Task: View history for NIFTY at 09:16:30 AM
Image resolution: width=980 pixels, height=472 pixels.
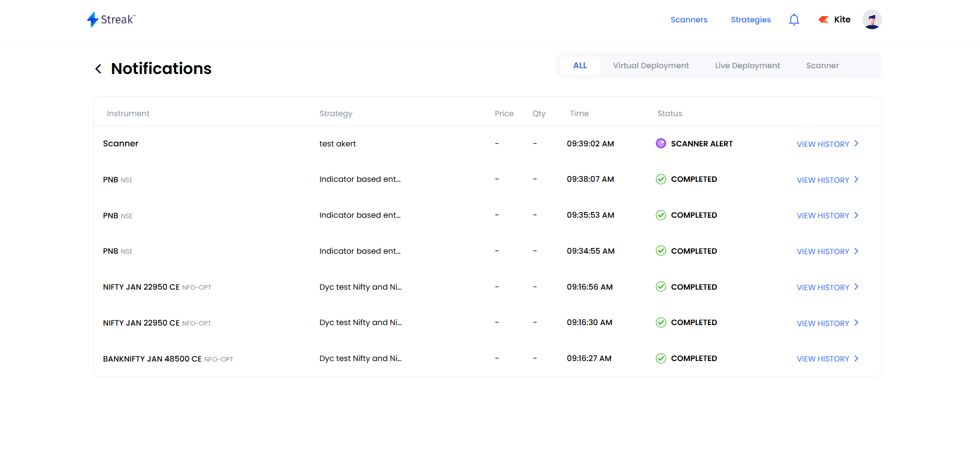Action: tap(823, 324)
